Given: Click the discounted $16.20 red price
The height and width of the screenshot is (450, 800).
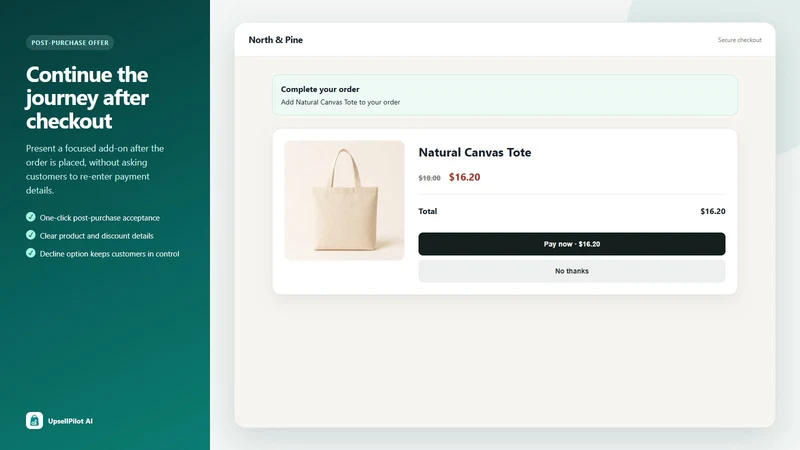Looking at the screenshot, I should click(x=464, y=177).
